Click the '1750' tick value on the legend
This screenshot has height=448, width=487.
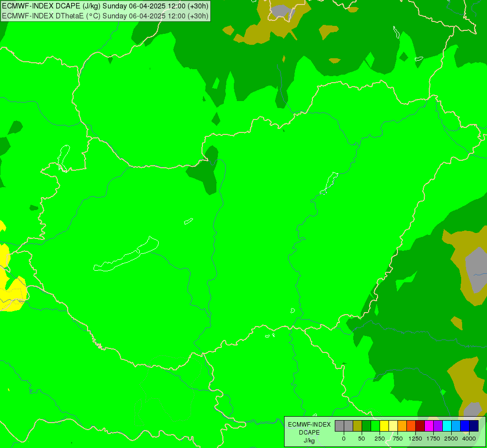(433, 439)
